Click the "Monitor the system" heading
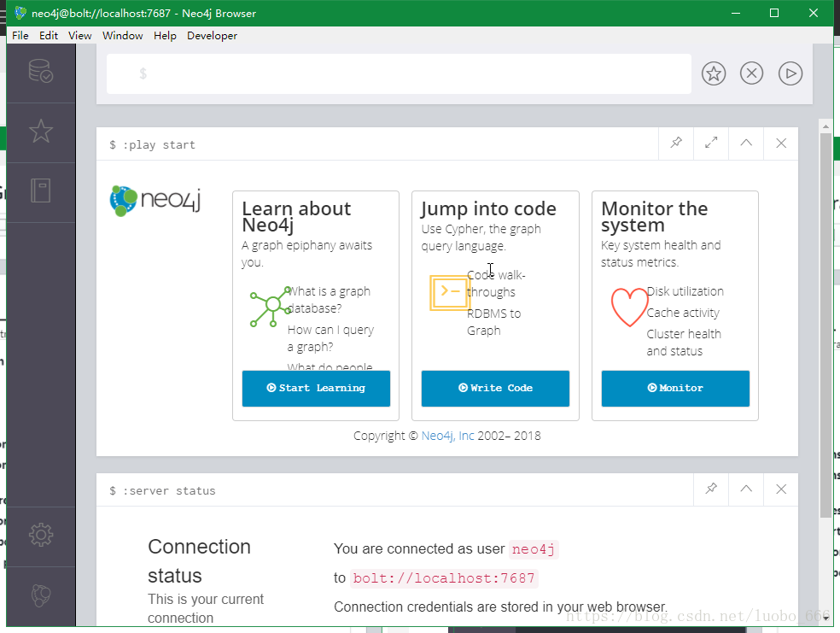 (x=654, y=216)
